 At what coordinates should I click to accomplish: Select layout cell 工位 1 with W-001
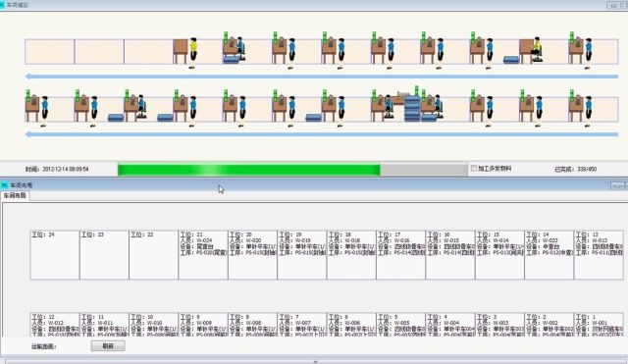(599, 325)
